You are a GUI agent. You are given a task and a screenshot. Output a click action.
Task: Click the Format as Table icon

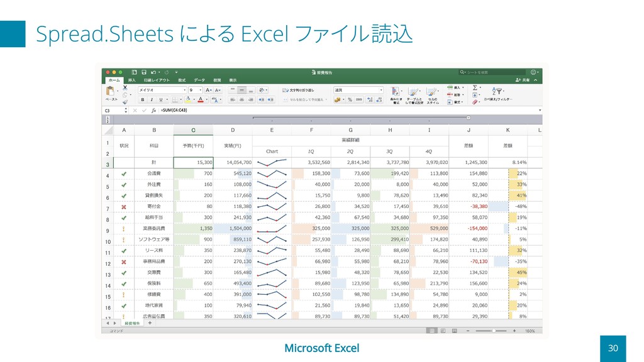(x=414, y=92)
